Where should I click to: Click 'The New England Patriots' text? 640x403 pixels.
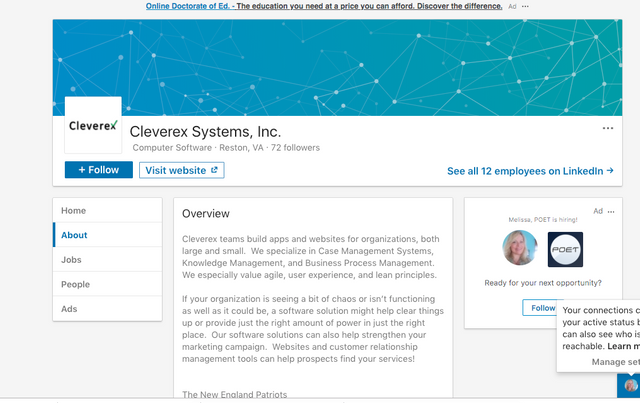tap(235, 394)
